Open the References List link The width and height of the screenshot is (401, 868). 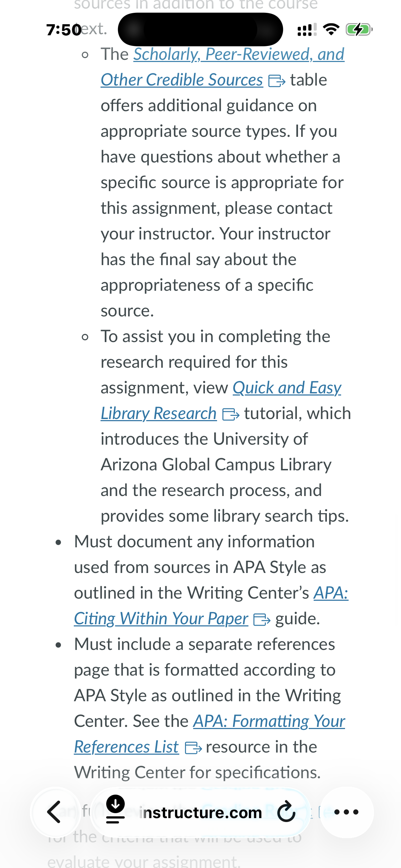pos(126,747)
